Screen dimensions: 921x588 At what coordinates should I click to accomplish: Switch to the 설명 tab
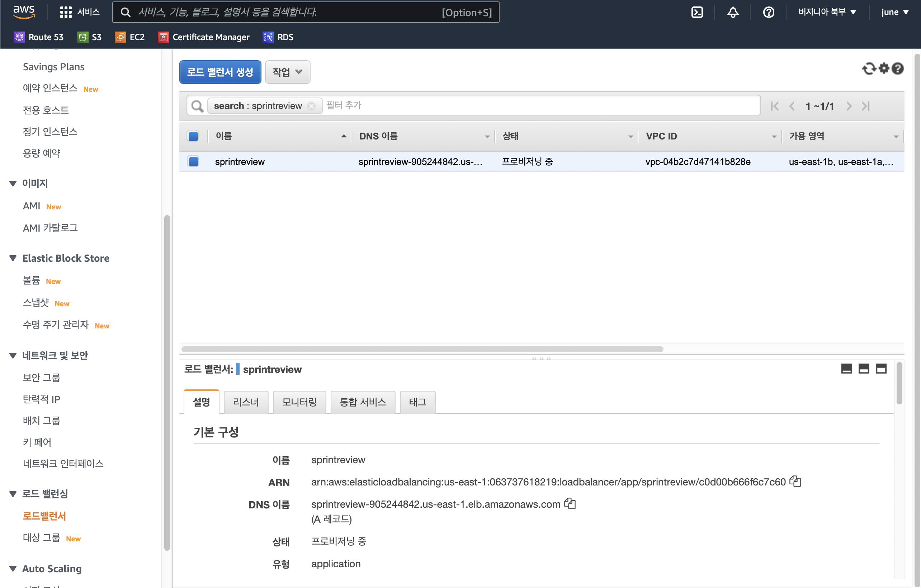[x=201, y=402]
